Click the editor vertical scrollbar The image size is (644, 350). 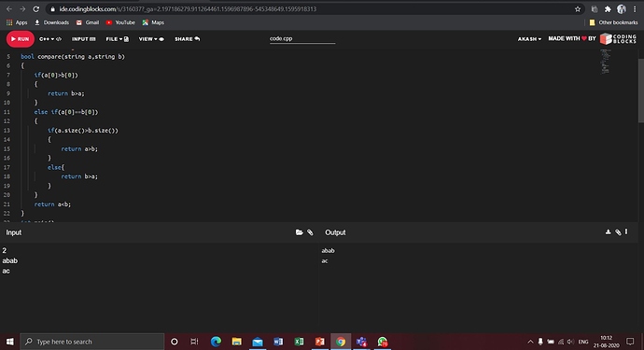(640, 91)
